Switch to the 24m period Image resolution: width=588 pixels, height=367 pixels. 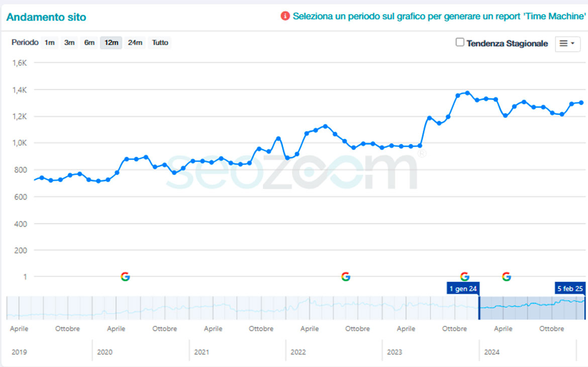(x=135, y=43)
